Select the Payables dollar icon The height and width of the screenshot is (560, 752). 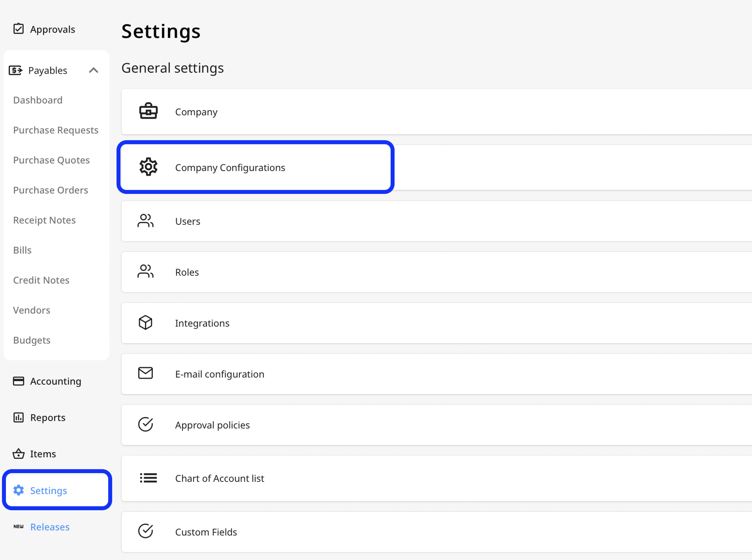(x=15, y=70)
